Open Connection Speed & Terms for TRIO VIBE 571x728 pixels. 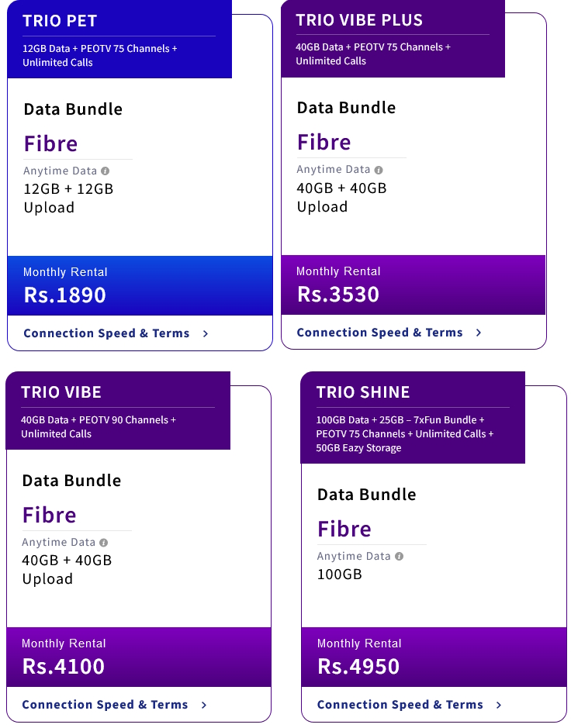[x=105, y=705]
